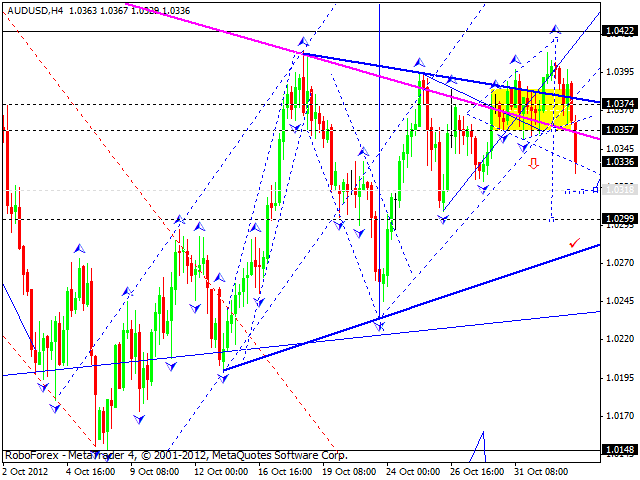
Task: Select the blue vertical line
Action: 380,161
